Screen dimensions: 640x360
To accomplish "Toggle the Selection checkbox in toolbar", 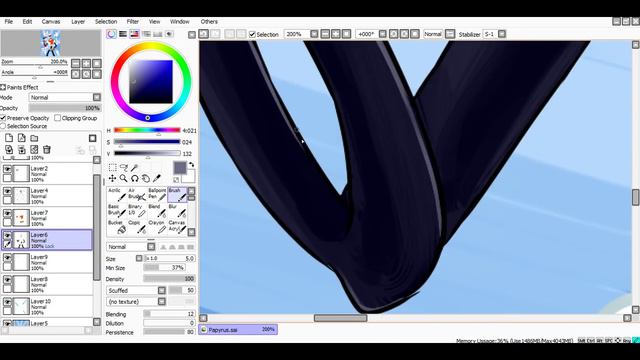I will pos(252,34).
